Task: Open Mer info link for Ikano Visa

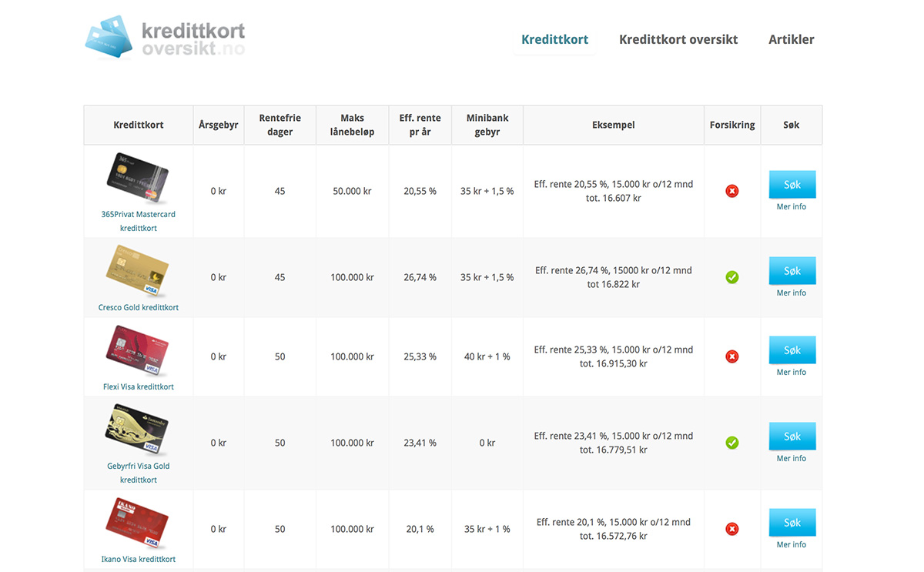Action: point(791,545)
